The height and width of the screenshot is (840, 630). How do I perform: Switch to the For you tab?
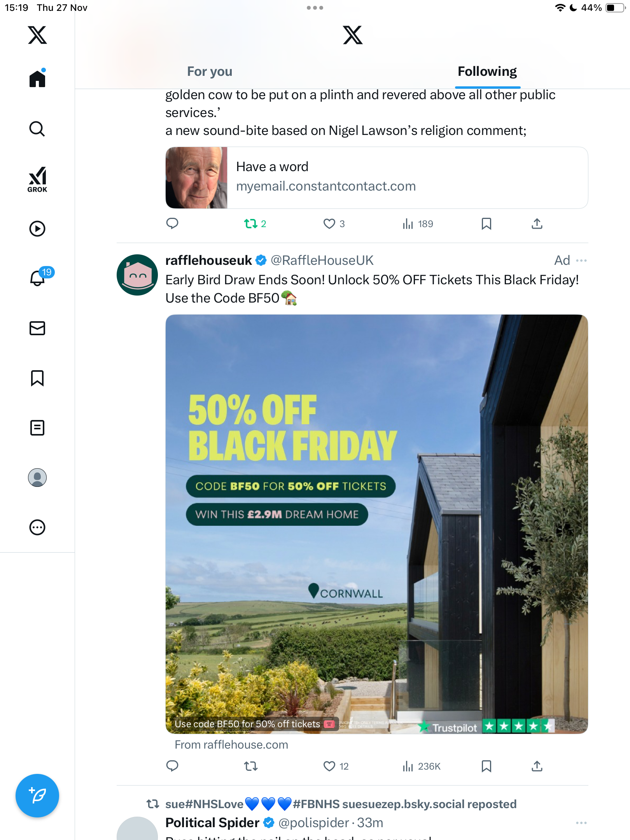[210, 72]
